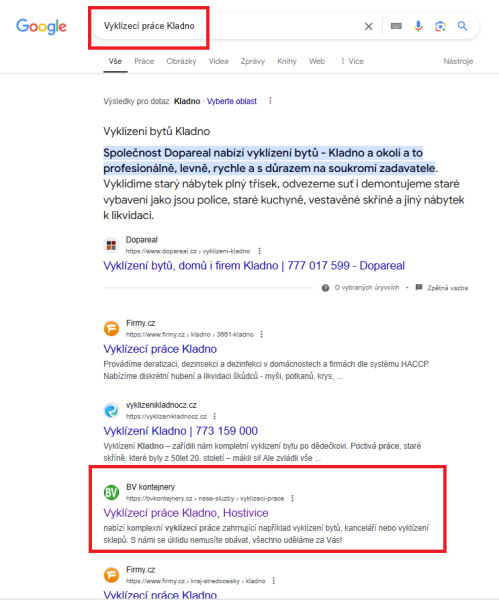Open three-dot menu beside Dopareal URL

click(259, 251)
